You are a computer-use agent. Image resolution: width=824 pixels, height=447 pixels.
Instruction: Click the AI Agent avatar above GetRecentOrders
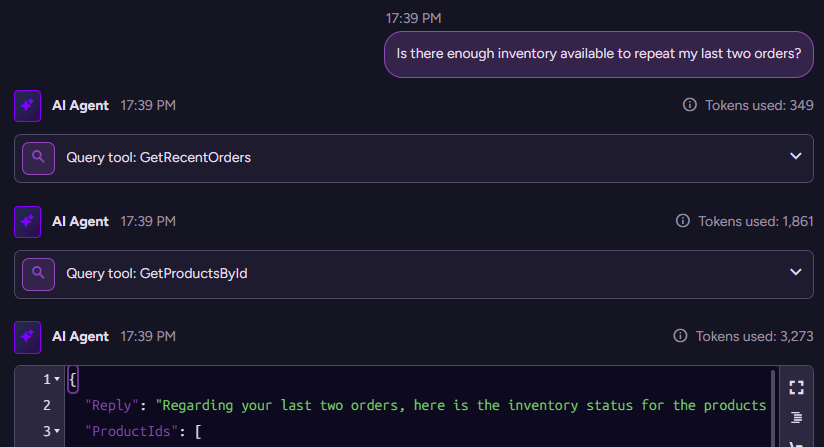tap(27, 105)
